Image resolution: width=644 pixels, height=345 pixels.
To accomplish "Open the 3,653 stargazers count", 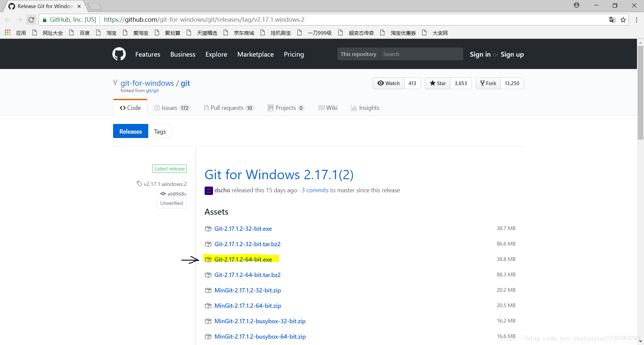I will click(x=461, y=83).
